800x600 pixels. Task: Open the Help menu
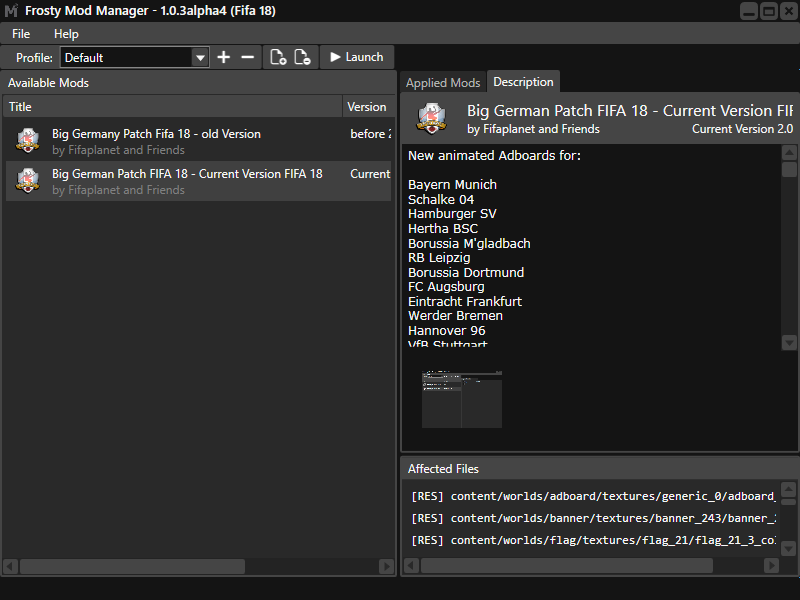(x=66, y=34)
